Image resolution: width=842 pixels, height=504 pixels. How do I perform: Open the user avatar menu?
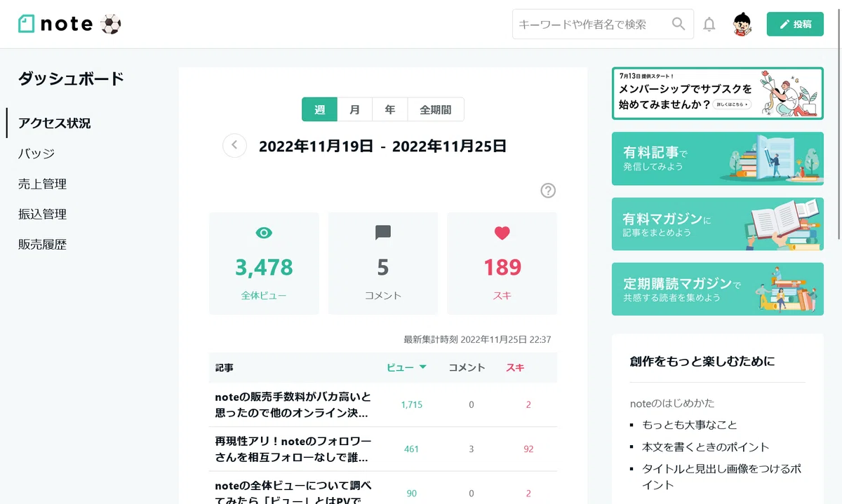coord(742,24)
